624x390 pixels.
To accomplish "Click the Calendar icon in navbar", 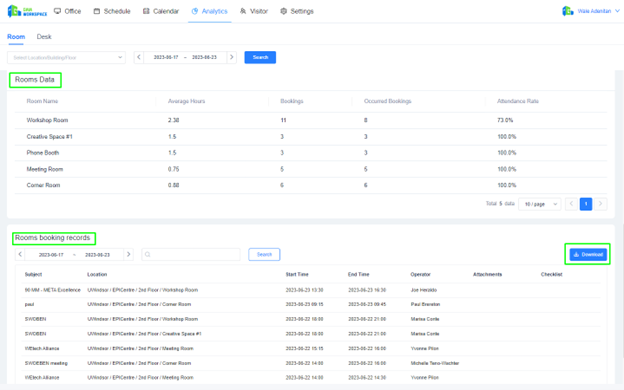I will point(146,11).
